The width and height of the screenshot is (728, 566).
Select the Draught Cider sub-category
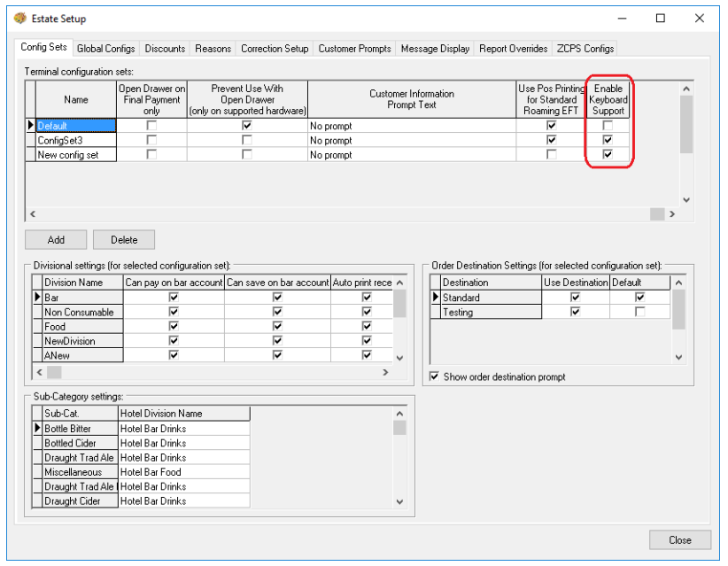[80, 500]
